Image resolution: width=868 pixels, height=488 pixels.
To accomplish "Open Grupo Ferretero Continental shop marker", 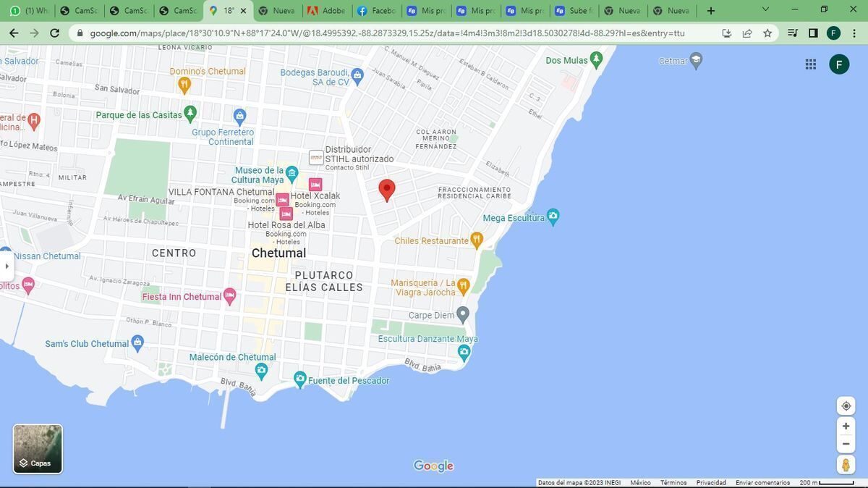I will click(240, 116).
